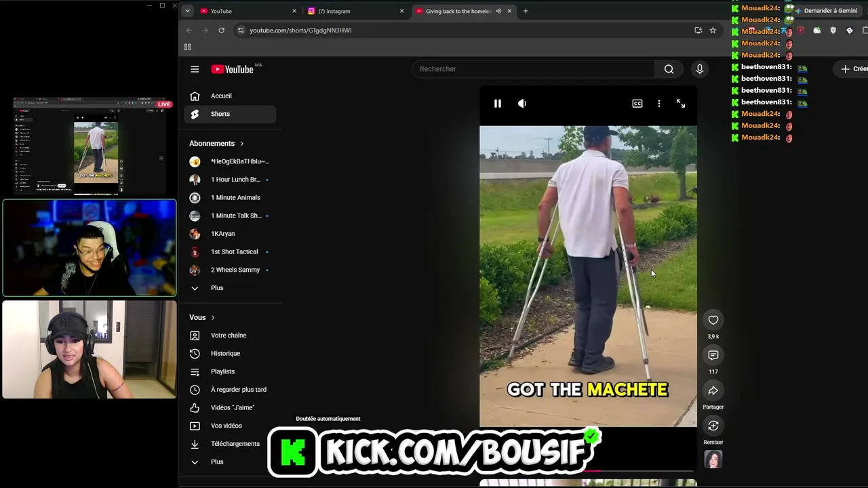868x488 pixels.
Task: Select Shorts in the sidebar
Action: point(230,114)
